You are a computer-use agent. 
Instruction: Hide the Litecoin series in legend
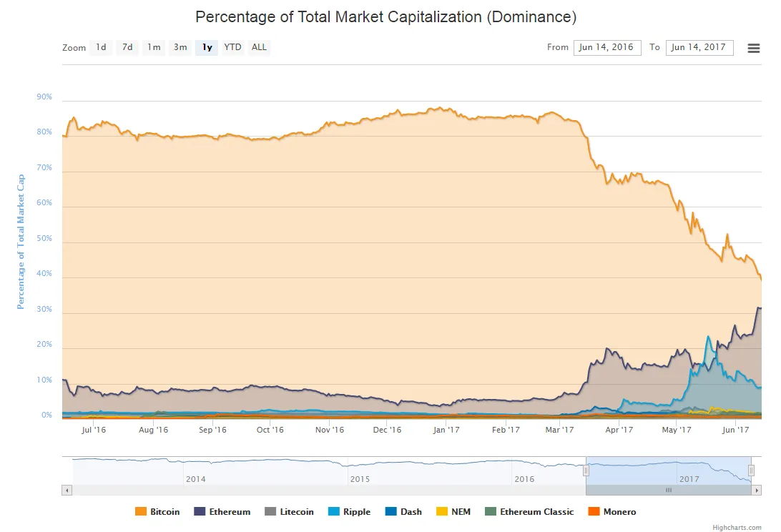point(289,511)
